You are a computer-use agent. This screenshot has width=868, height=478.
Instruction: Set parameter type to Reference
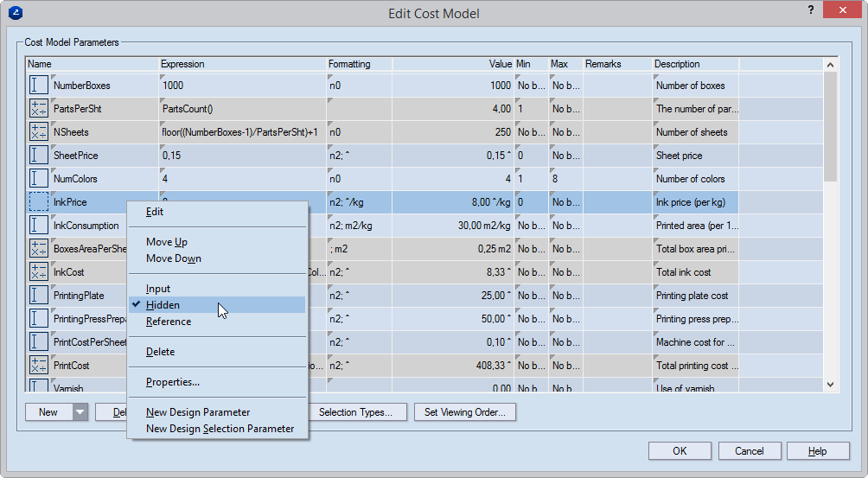click(169, 322)
